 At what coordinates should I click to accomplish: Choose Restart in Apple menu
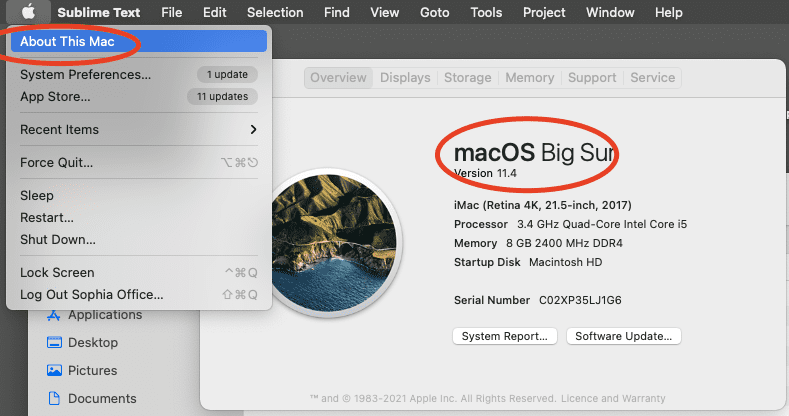pyautogui.click(x=139, y=217)
